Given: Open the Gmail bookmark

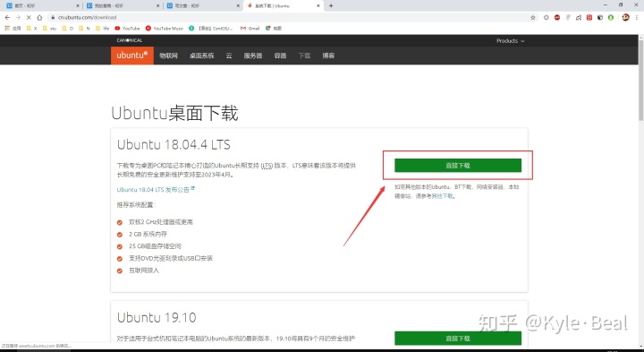Looking at the screenshot, I should coord(250,29).
